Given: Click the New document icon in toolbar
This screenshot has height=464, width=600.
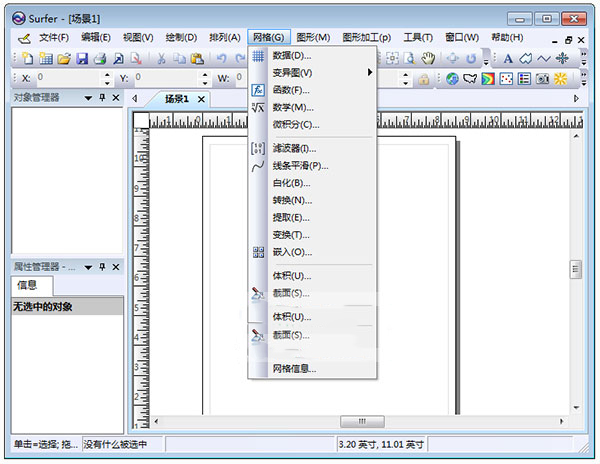Looking at the screenshot, I should point(28,59).
